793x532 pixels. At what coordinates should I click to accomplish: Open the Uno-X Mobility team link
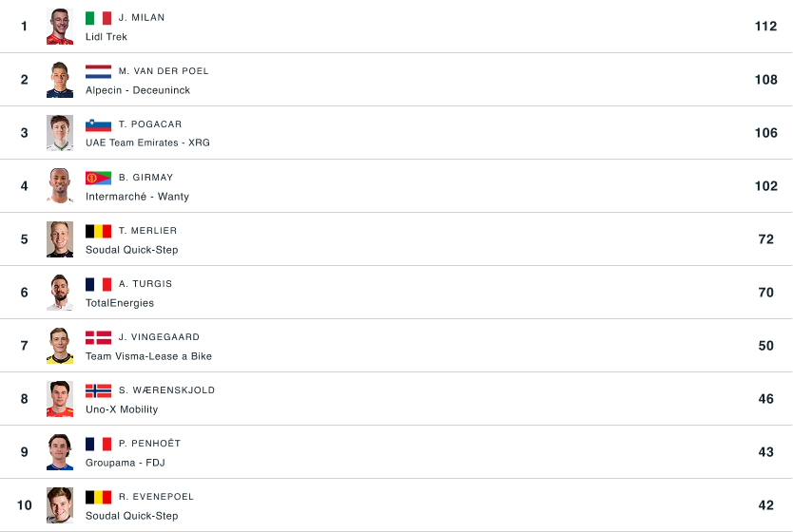[122, 409]
